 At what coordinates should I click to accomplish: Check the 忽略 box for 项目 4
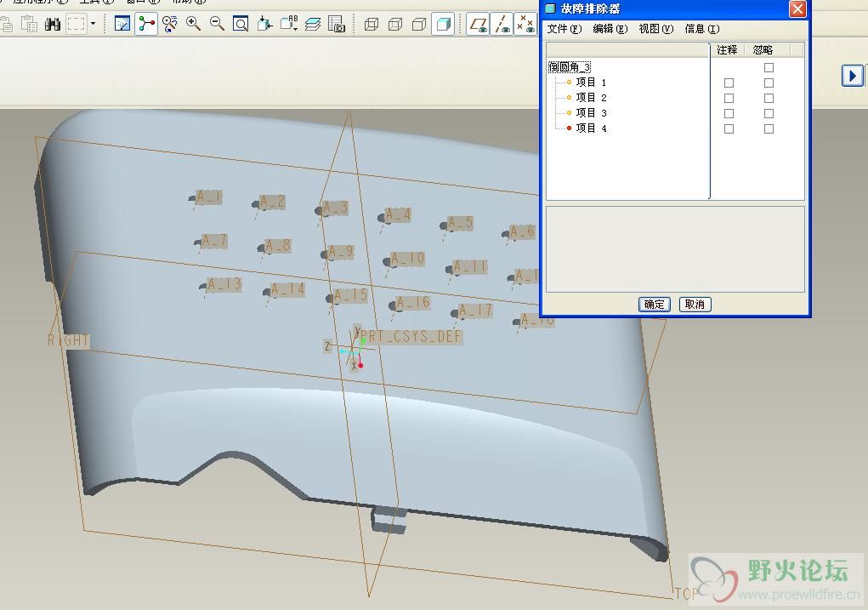tap(769, 129)
